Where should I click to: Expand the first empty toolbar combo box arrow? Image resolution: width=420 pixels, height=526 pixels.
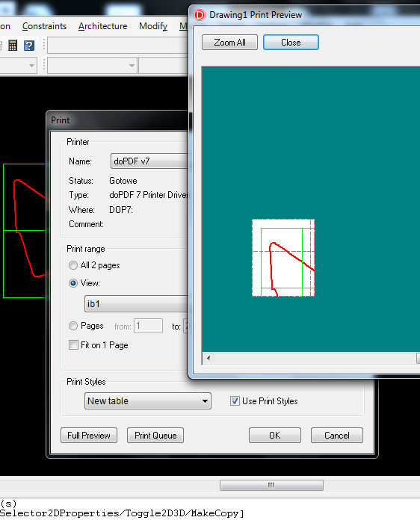pos(31,66)
